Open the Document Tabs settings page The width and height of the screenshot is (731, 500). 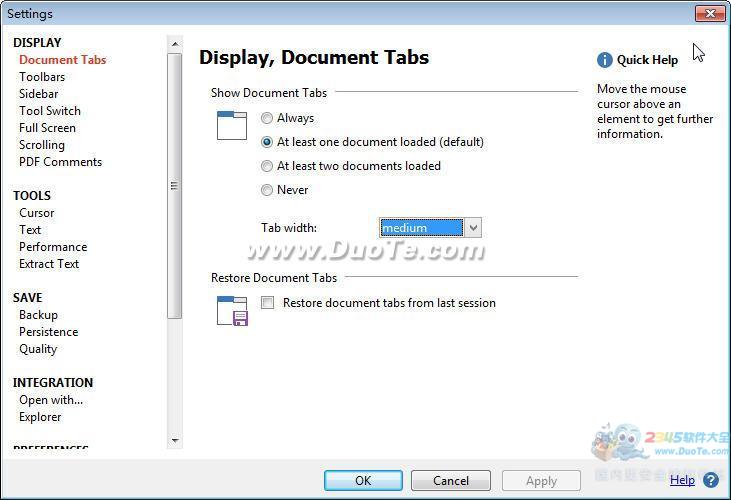[62, 60]
